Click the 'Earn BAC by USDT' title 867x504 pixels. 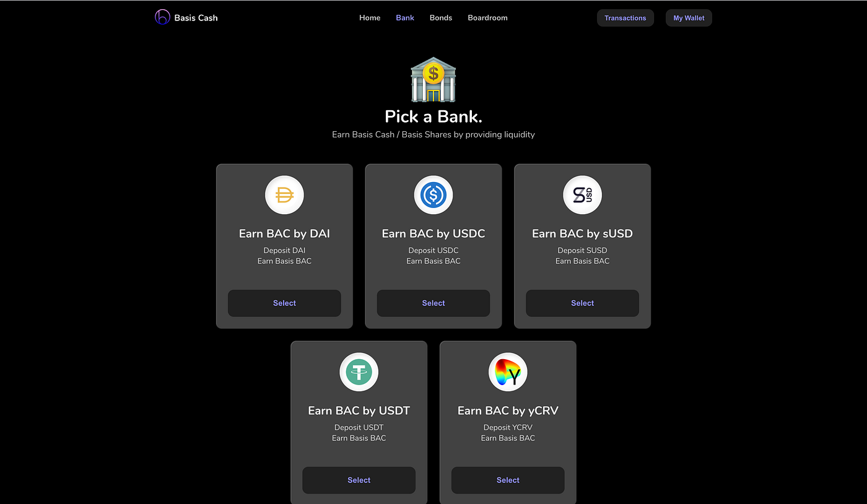359,411
